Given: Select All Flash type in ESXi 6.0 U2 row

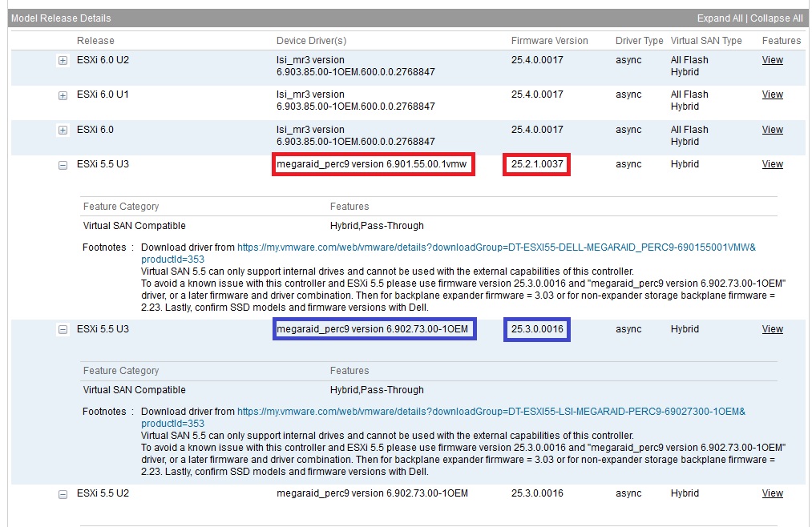Looking at the screenshot, I should [689, 60].
